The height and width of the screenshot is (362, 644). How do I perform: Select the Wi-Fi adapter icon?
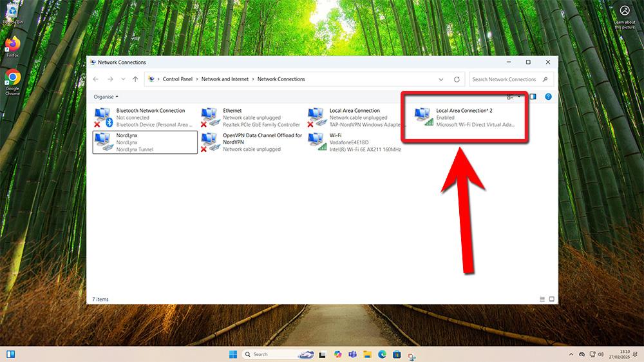click(317, 142)
